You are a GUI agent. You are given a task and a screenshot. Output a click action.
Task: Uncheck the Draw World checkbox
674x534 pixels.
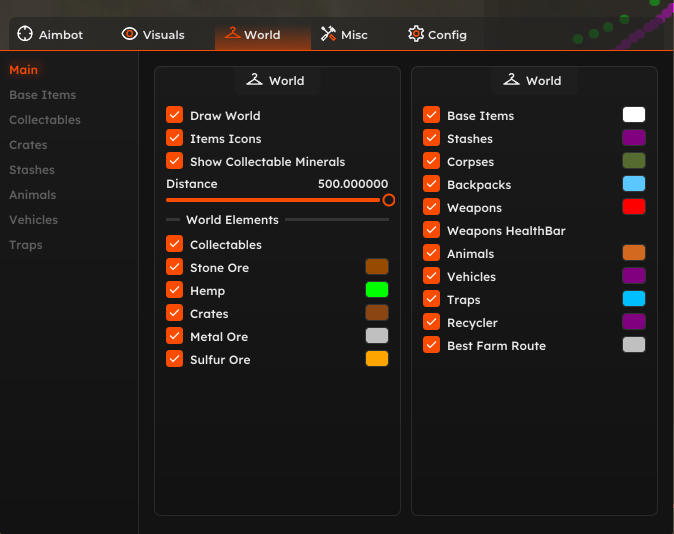tap(175, 115)
